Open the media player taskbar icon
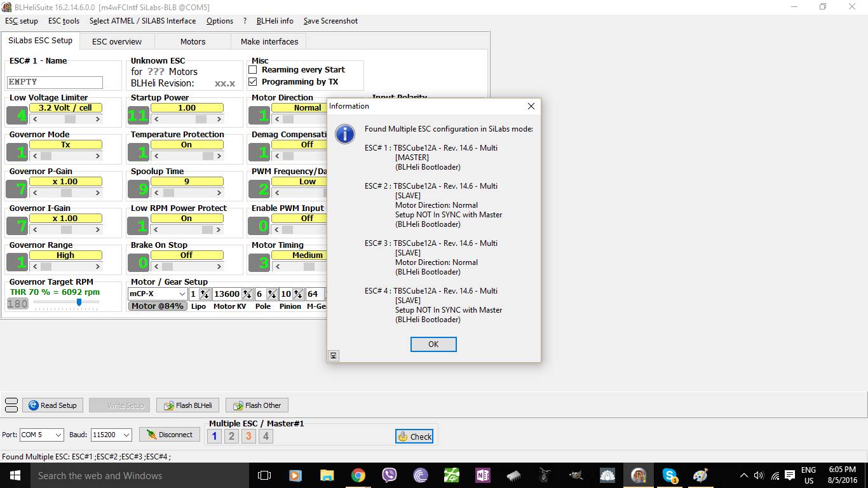This screenshot has height=488, width=868. click(x=295, y=475)
